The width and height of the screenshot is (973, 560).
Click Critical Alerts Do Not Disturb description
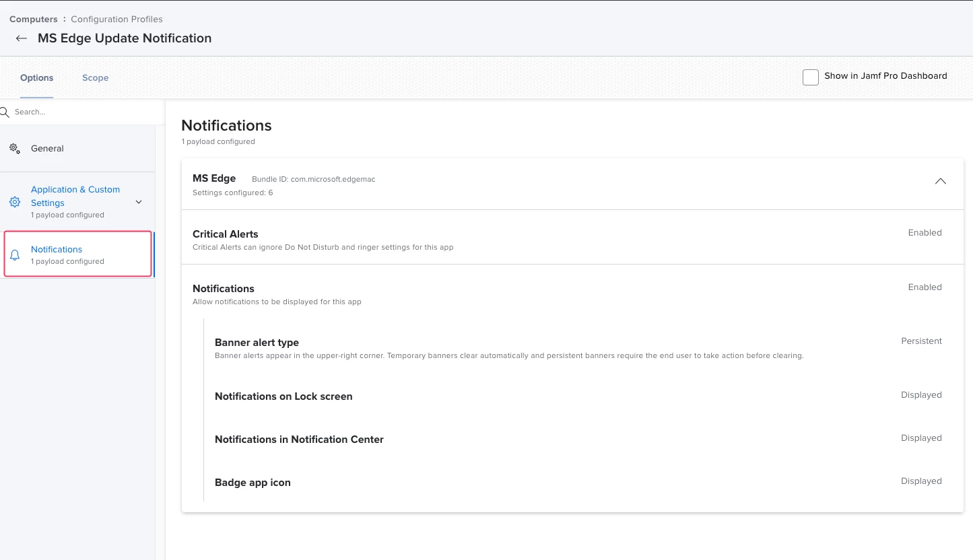[x=323, y=247]
